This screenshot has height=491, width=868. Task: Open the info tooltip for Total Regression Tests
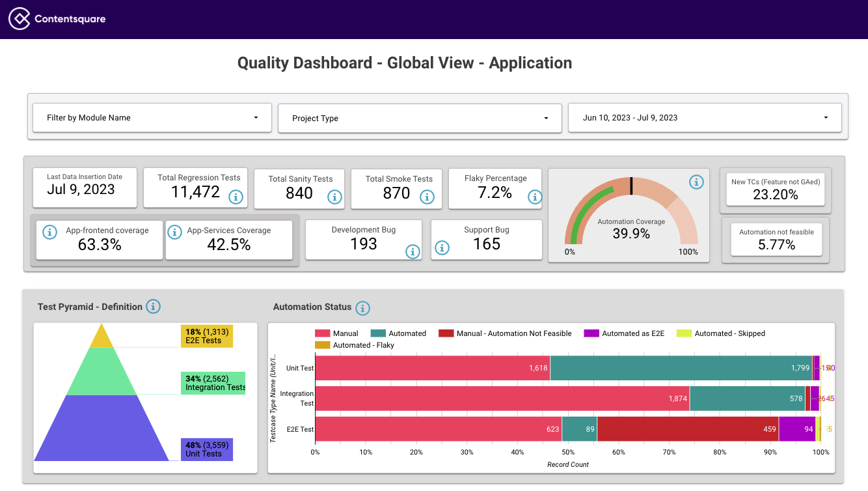pyautogui.click(x=236, y=197)
